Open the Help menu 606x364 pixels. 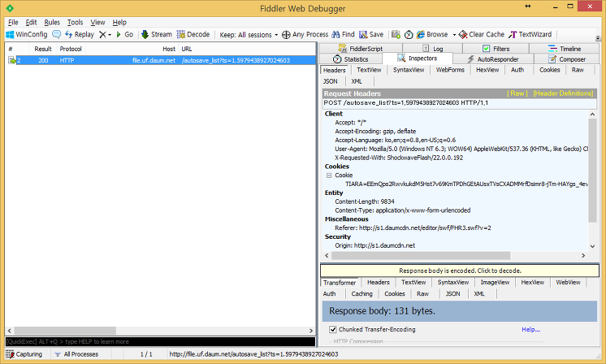point(119,22)
